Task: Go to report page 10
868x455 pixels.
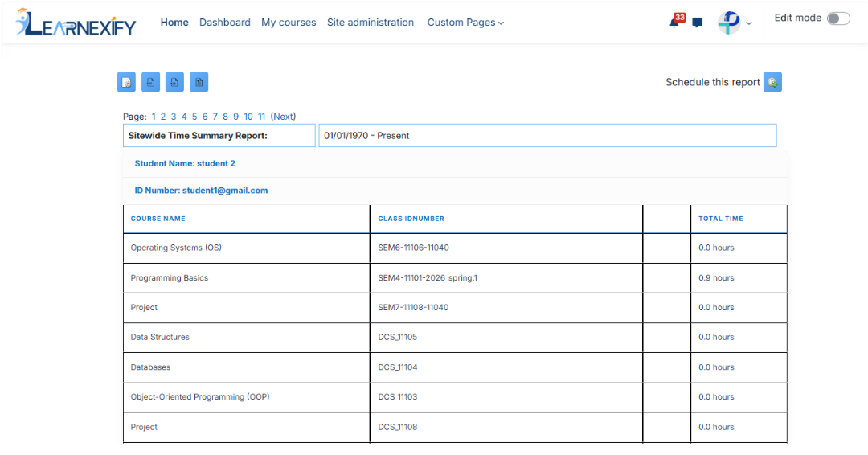Action: (x=248, y=117)
